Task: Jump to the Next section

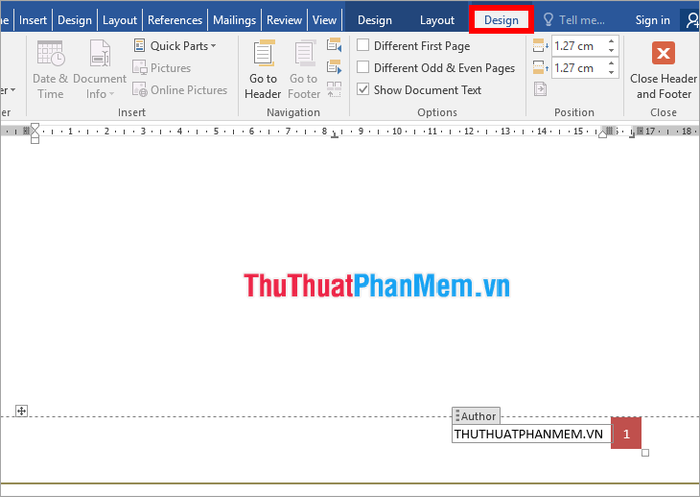Action: click(x=334, y=67)
